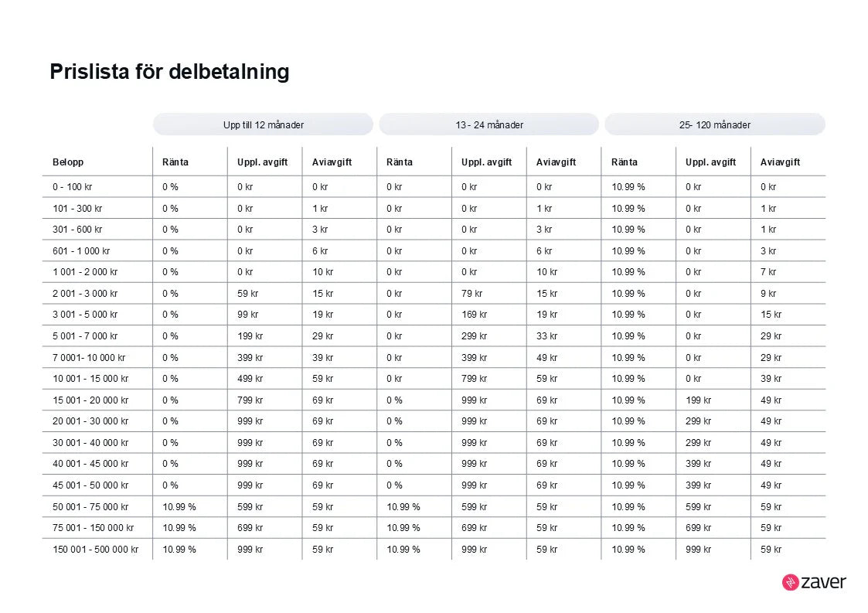The image size is (868, 613).
Task: Open the "25- 120 månader" tab
Action: click(714, 124)
